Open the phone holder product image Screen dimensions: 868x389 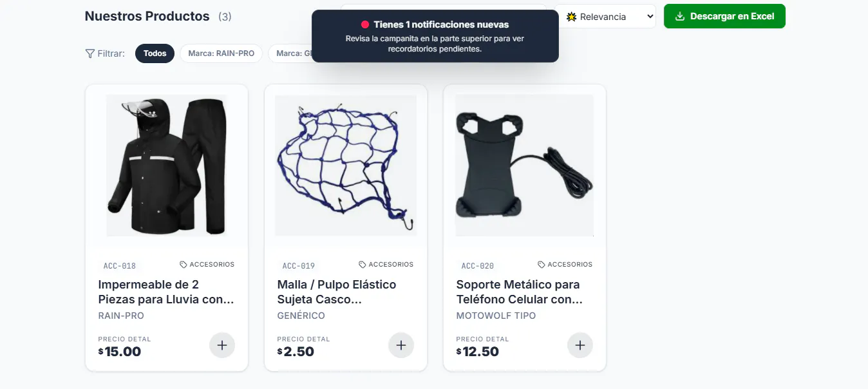(x=525, y=166)
